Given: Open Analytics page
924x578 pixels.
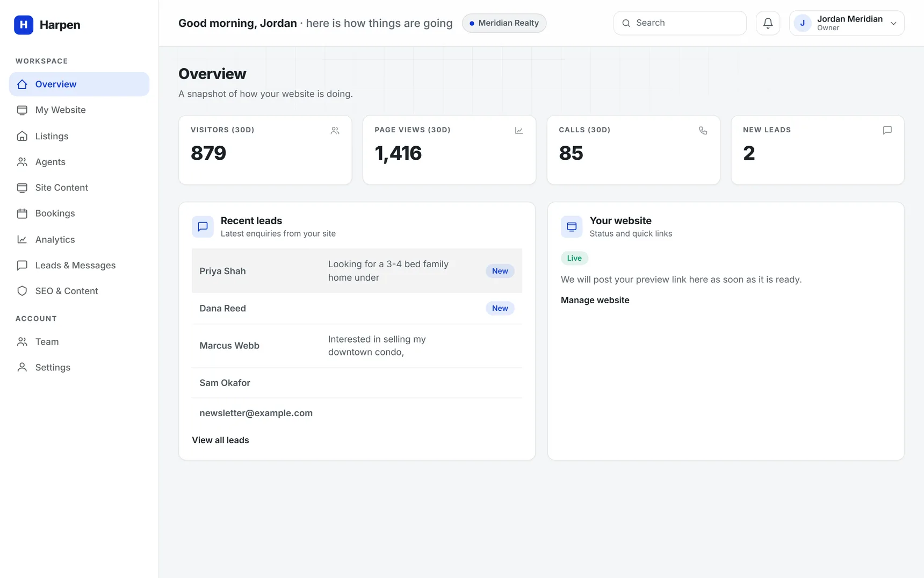Looking at the screenshot, I should (79, 239).
